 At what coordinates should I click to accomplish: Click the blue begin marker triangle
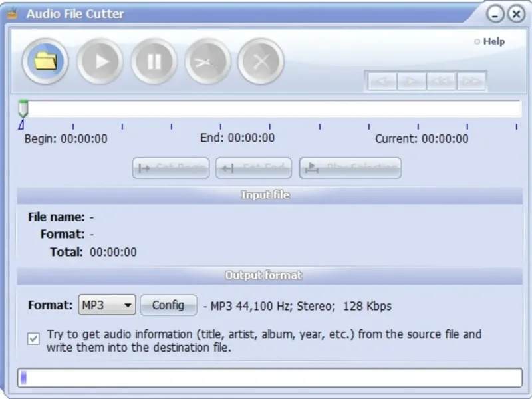click(x=21, y=124)
